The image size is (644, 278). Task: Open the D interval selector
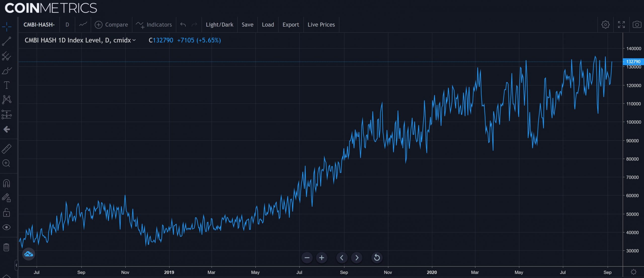tap(67, 25)
